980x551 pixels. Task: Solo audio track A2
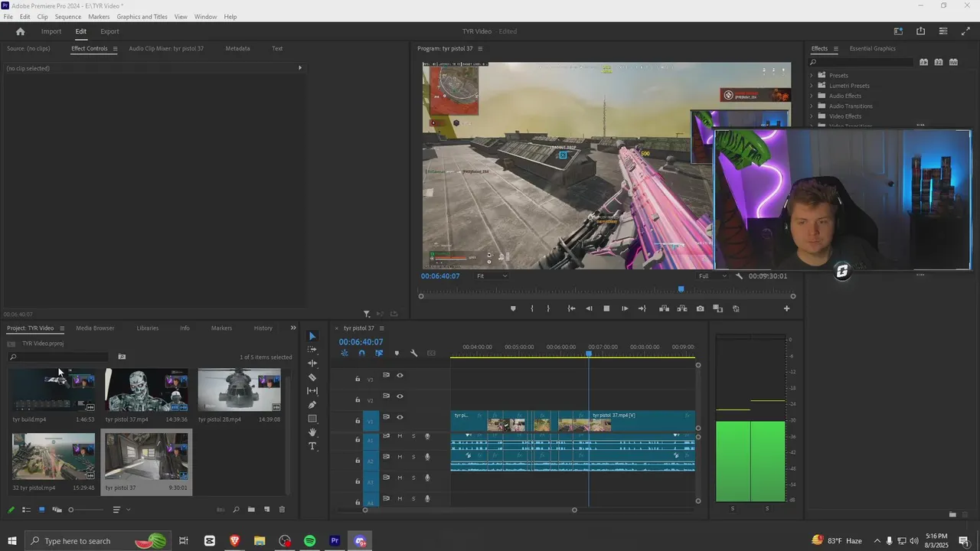(x=413, y=457)
